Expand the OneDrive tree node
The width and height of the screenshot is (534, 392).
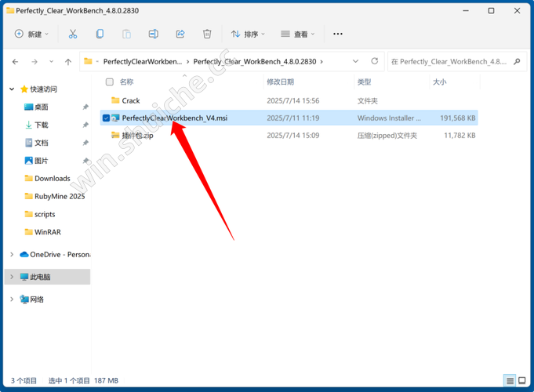point(12,255)
